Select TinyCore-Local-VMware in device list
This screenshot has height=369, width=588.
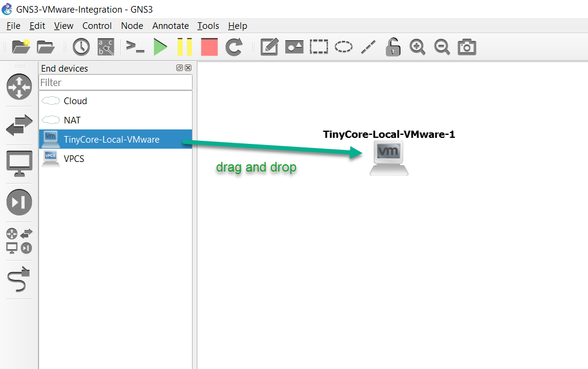tap(116, 139)
